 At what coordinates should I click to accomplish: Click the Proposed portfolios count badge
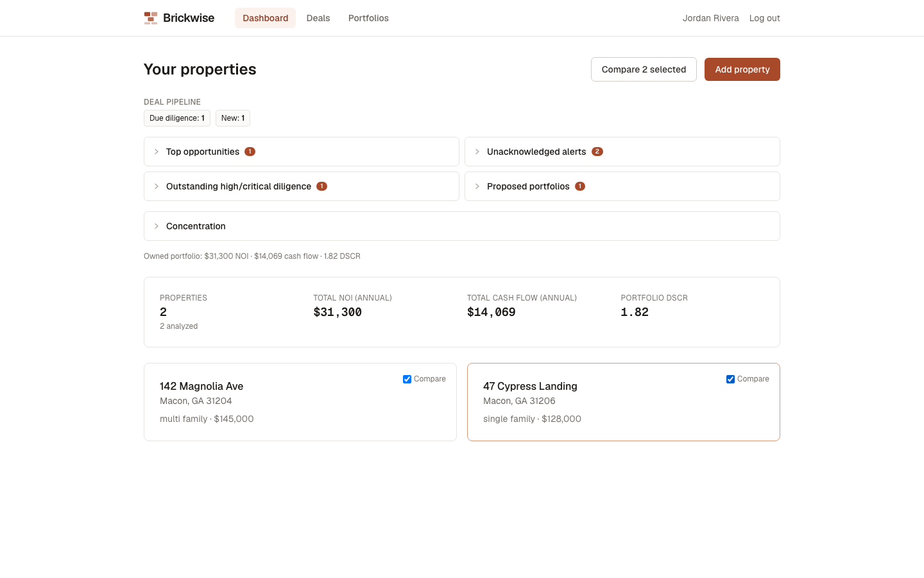coord(580,186)
